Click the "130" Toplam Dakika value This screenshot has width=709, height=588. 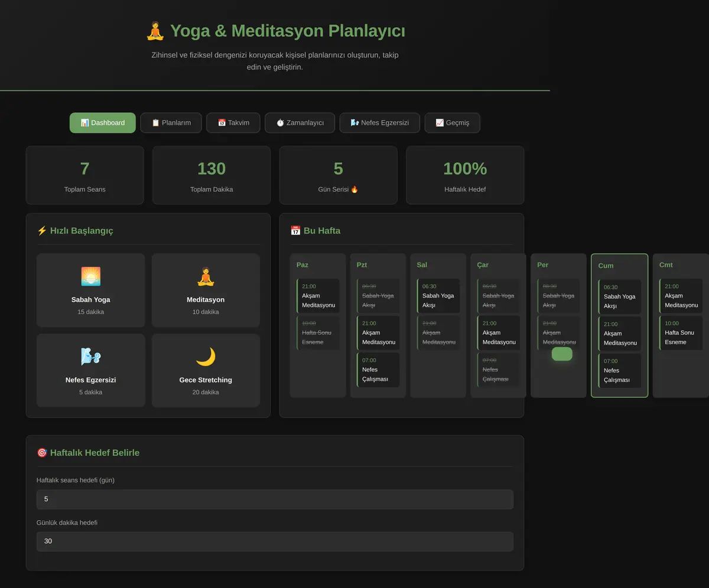(x=212, y=169)
